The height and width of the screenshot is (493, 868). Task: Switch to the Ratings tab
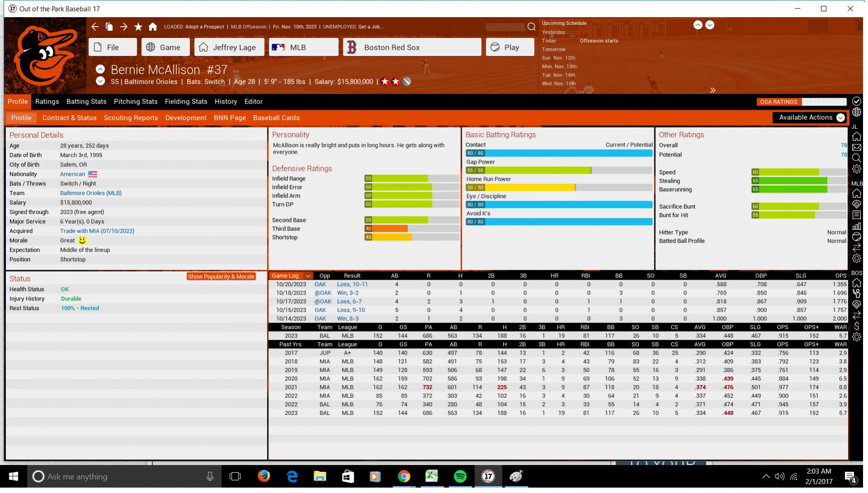tap(47, 102)
